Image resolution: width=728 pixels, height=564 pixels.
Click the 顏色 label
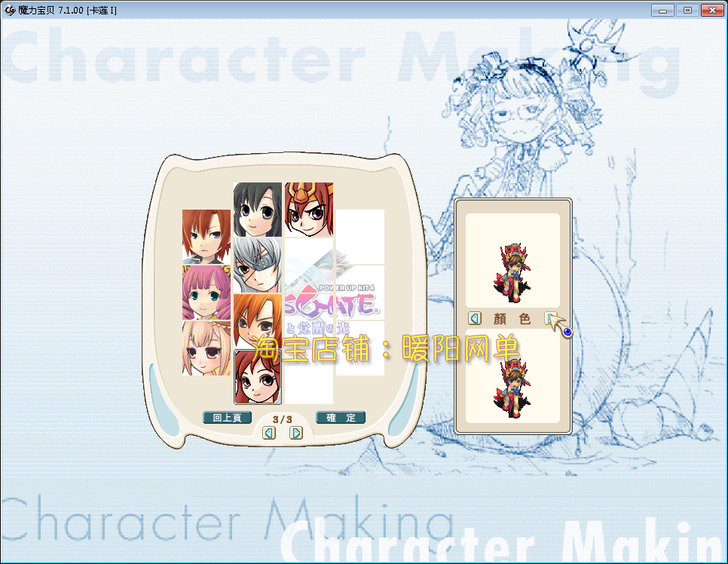pyautogui.click(x=512, y=319)
